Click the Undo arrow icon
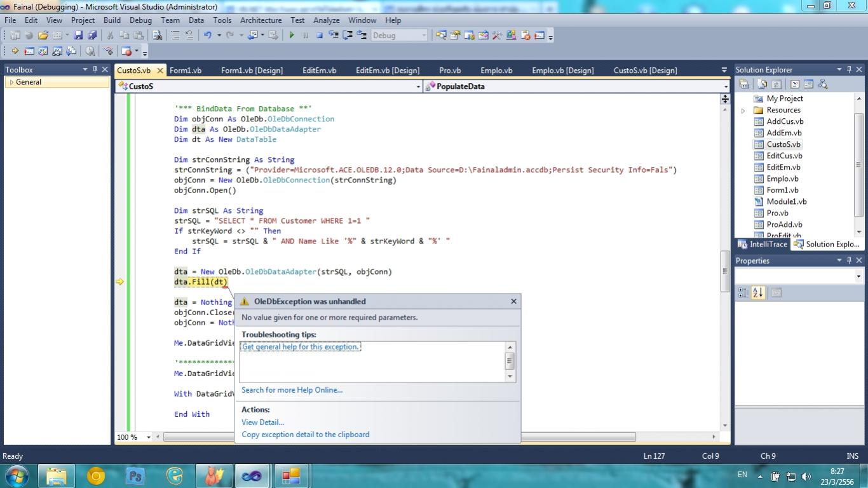Screen dimensions: 868x488 click(207, 36)
